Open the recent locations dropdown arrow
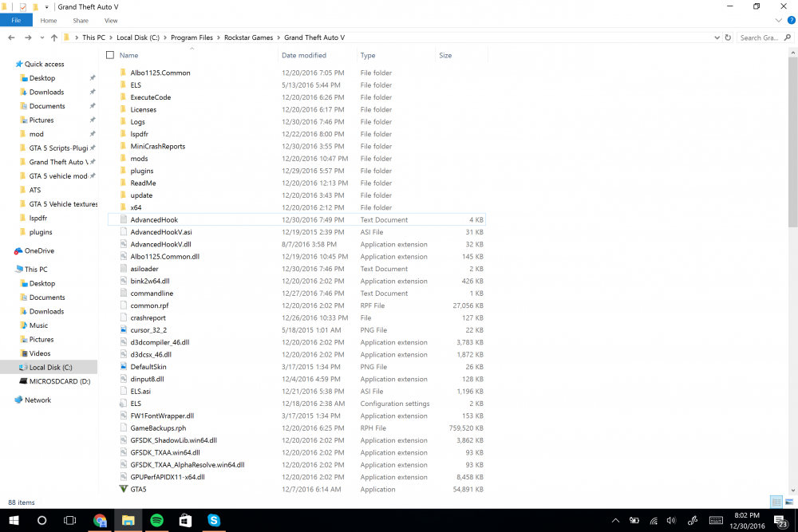The height and width of the screenshot is (532, 798). (x=41, y=37)
